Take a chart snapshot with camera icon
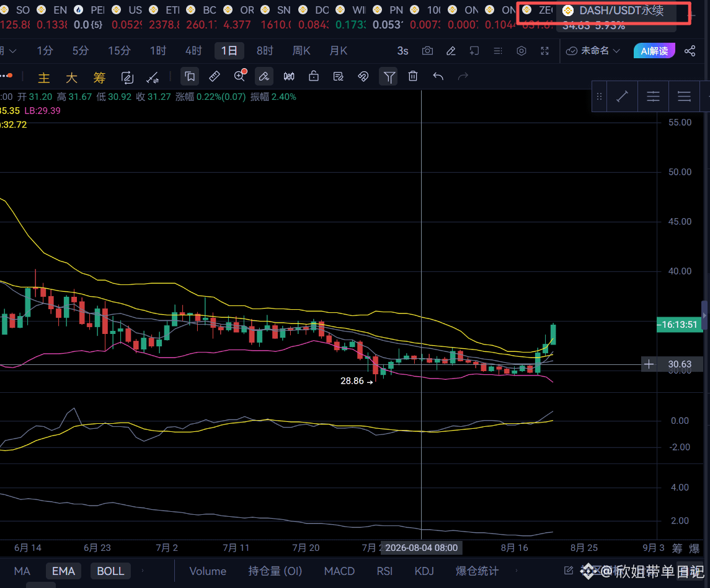This screenshot has width=710, height=588. tap(427, 51)
